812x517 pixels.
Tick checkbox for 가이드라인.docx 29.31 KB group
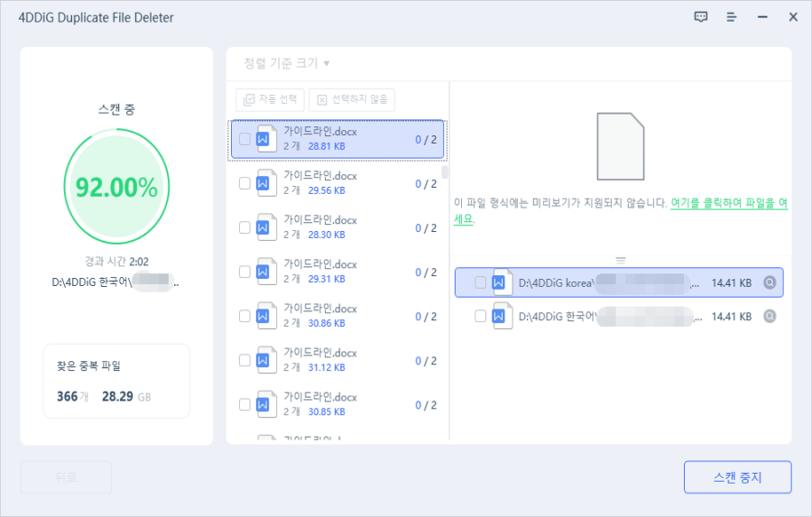(x=245, y=272)
